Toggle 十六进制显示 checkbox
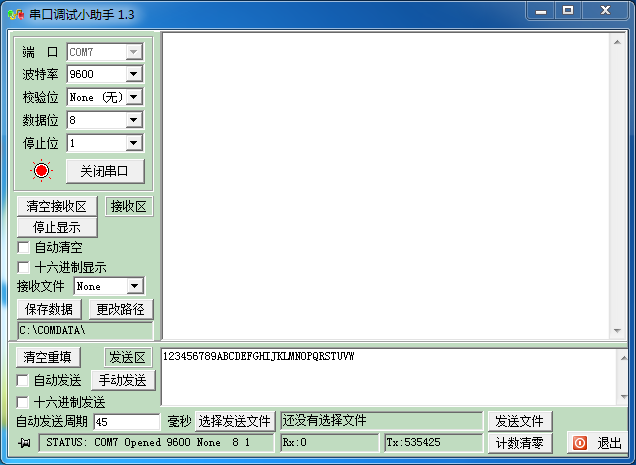This screenshot has height=465, width=636. point(24,267)
